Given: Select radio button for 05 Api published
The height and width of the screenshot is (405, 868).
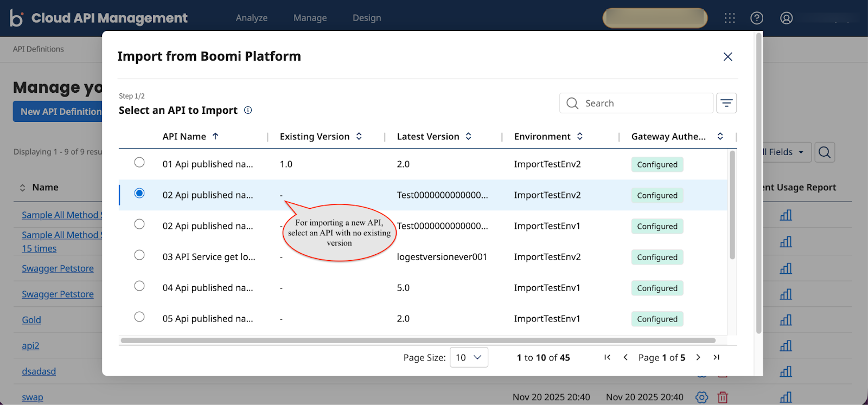Looking at the screenshot, I should pos(139,317).
